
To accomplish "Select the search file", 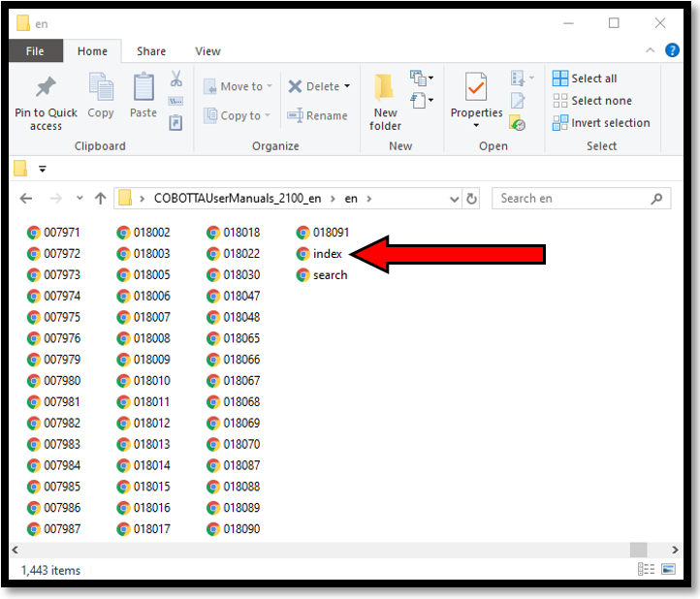I will (x=322, y=275).
